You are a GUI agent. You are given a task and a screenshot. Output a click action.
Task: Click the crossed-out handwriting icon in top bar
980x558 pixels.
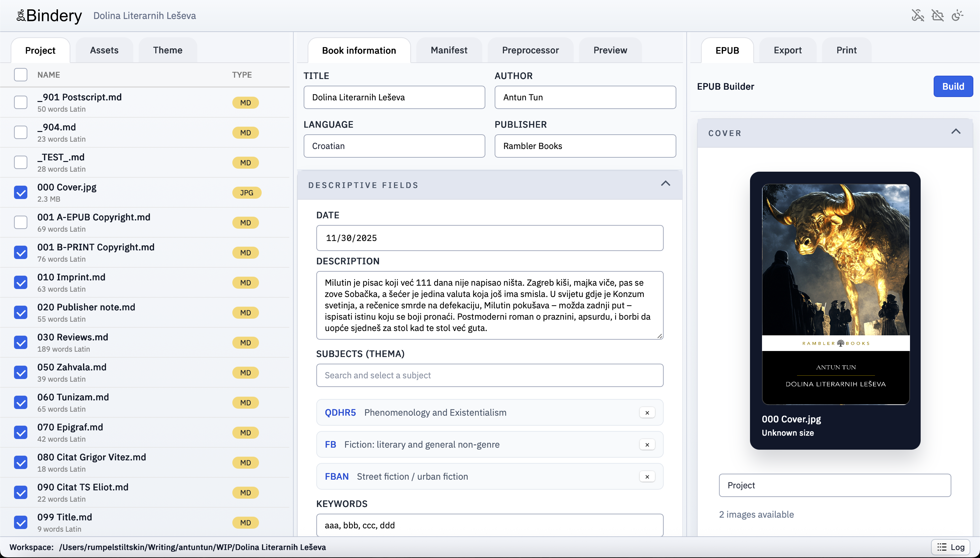point(918,15)
